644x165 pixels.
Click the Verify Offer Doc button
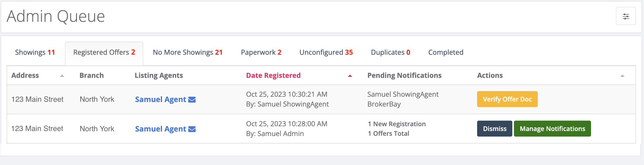click(x=507, y=99)
